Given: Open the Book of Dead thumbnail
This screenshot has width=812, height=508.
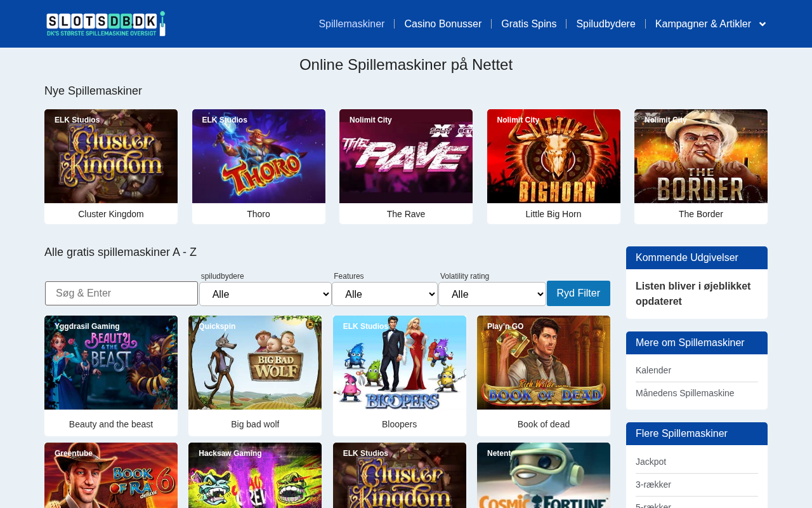Looking at the screenshot, I should point(544,363).
